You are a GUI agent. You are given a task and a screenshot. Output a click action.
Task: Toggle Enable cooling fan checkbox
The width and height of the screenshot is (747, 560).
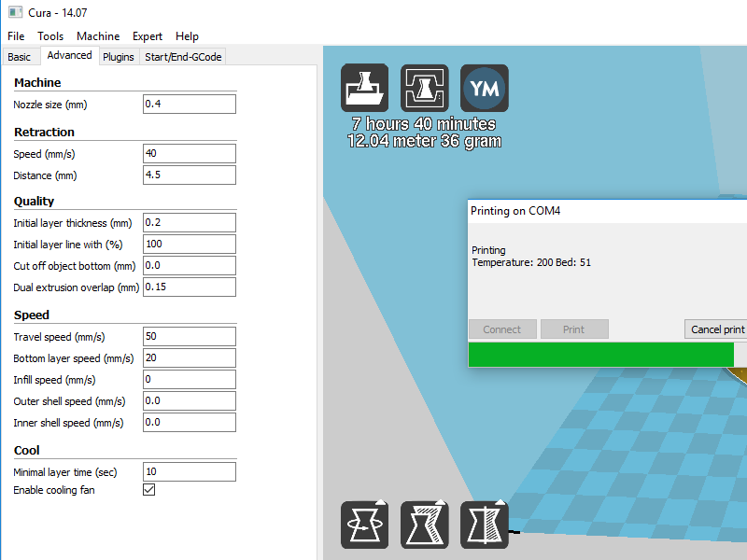coord(149,489)
